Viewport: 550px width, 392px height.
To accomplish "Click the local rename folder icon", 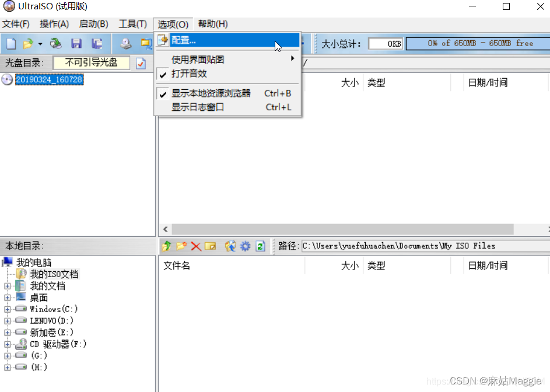I will pyautogui.click(x=211, y=246).
